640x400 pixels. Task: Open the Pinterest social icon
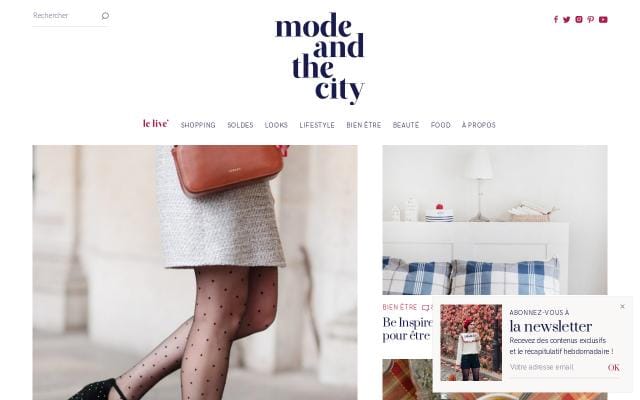click(591, 20)
